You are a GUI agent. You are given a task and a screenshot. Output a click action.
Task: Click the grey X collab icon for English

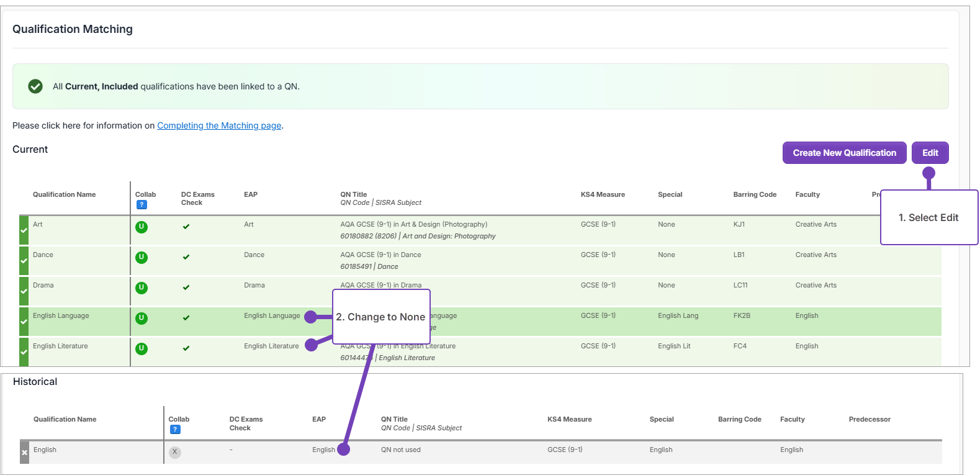175,453
